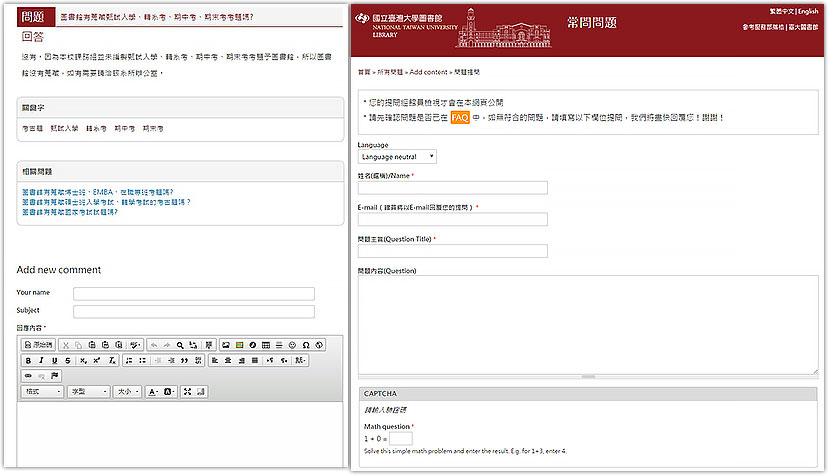Open the text color picker (A icon)

[153, 392]
